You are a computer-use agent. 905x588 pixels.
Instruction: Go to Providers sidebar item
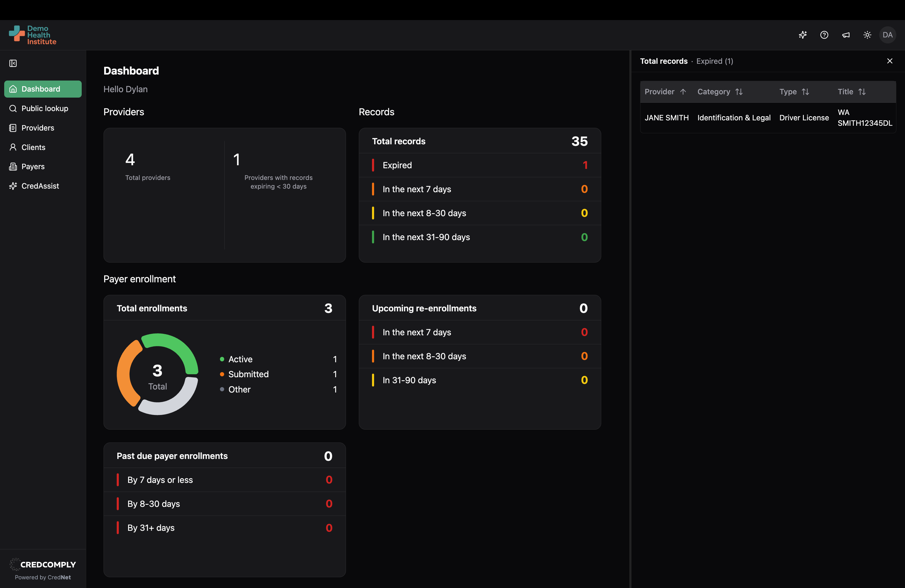pos(38,128)
